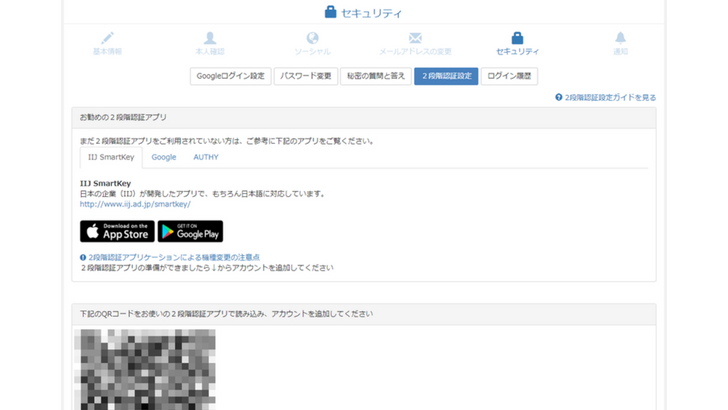The height and width of the screenshot is (410, 728).
Task: Click the QRコード instruction panel header text
Action: pyautogui.click(x=226, y=314)
